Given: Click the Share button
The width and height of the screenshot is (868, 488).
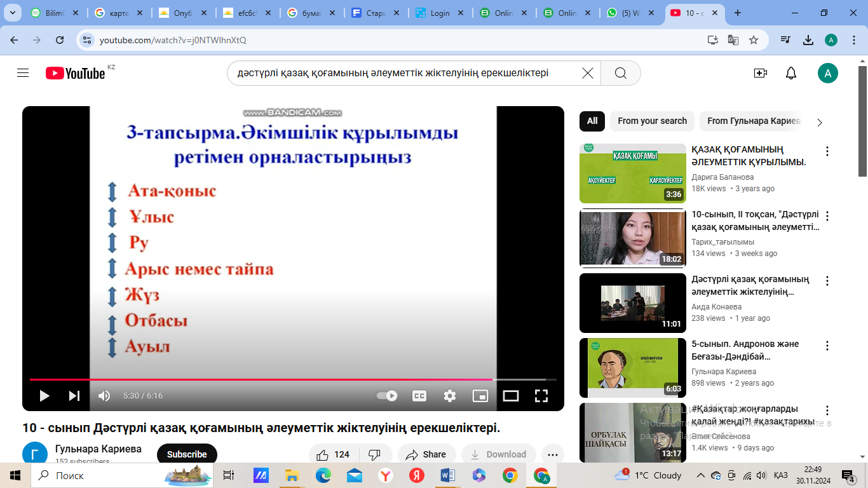Looking at the screenshot, I should 426,454.
